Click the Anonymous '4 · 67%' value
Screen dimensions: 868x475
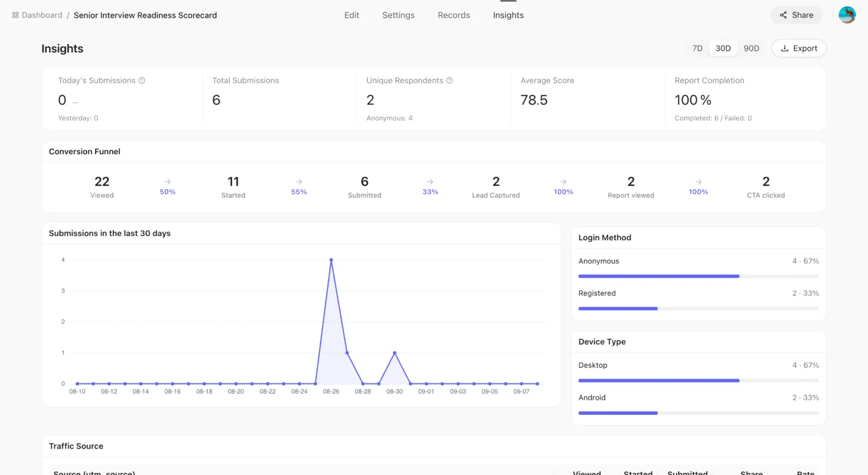tap(806, 261)
